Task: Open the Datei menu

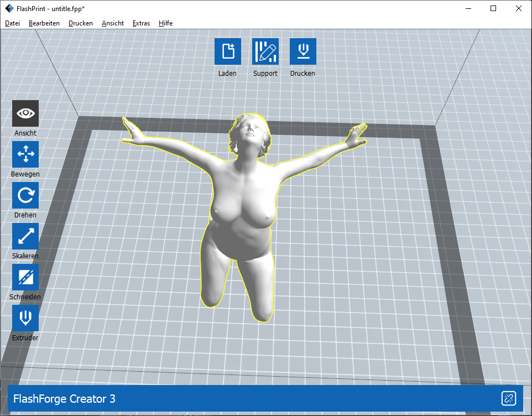Action: point(13,23)
